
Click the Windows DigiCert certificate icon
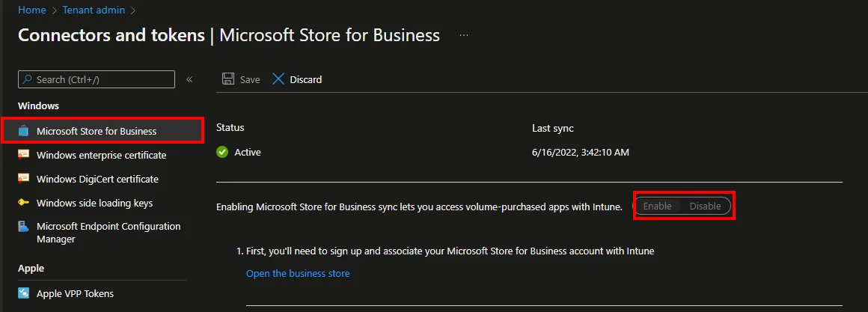click(24, 179)
